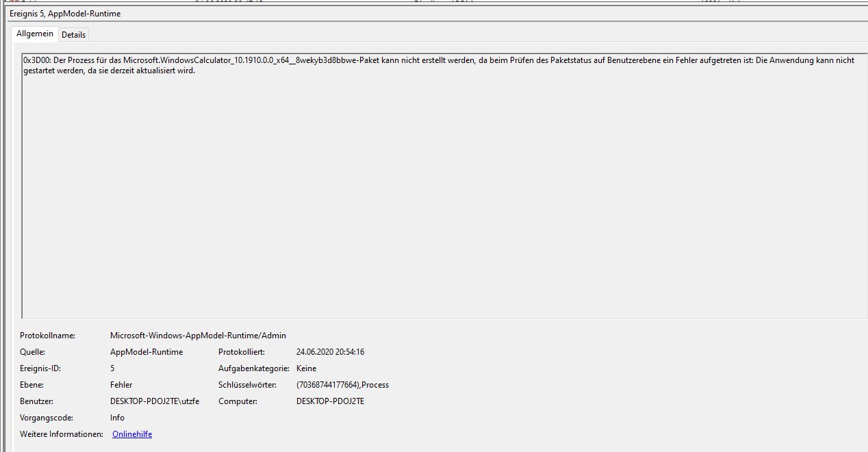Select the Protokolliert timestamp 24.06.2020 20:54:16
The width and height of the screenshot is (868, 452).
(330, 352)
